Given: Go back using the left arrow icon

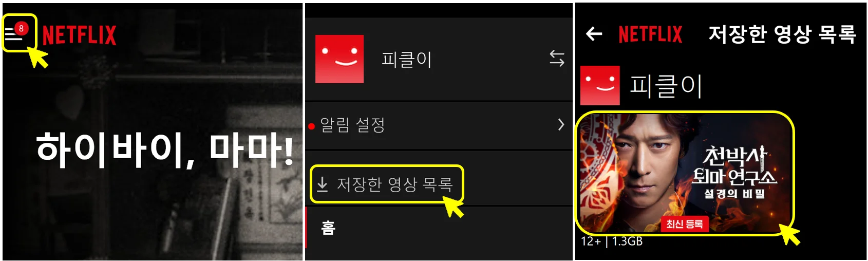Looking at the screenshot, I should (x=594, y=34).
